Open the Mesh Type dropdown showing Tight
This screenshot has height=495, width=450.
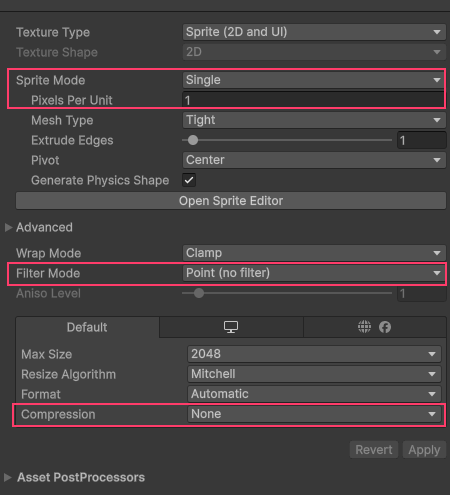(314, 120)
